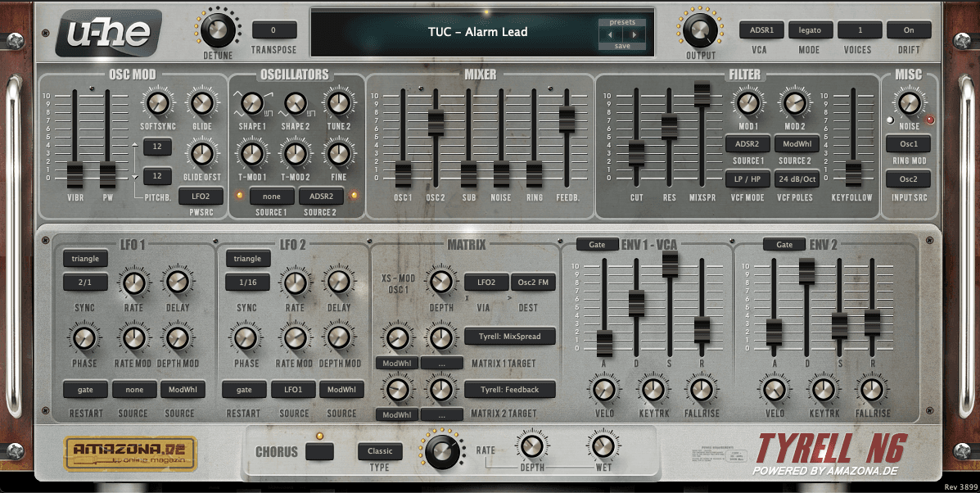The height and width of the screenshot is (493, 980).
Task: Click the Shape 1 oscillator knob
Action: (x=252, y=103)
